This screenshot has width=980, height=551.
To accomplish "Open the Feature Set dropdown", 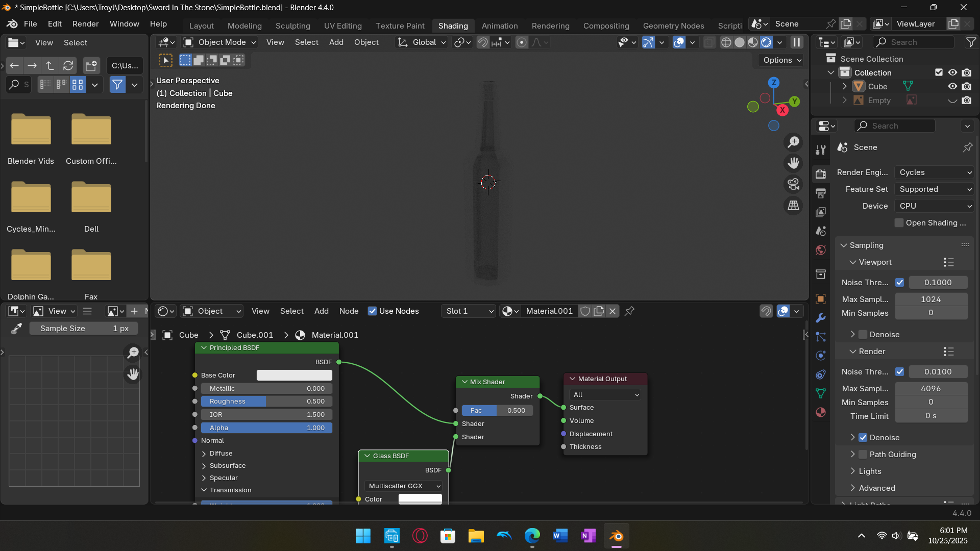I will pos(935,189).
